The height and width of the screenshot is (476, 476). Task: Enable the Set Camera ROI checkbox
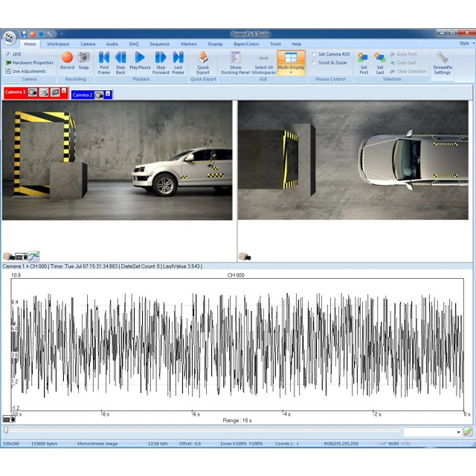coord(315,54)
